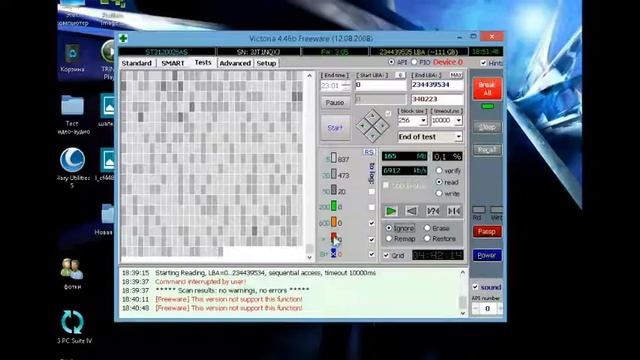Open the PC Suite desktop shortcut

coord(73,327)
